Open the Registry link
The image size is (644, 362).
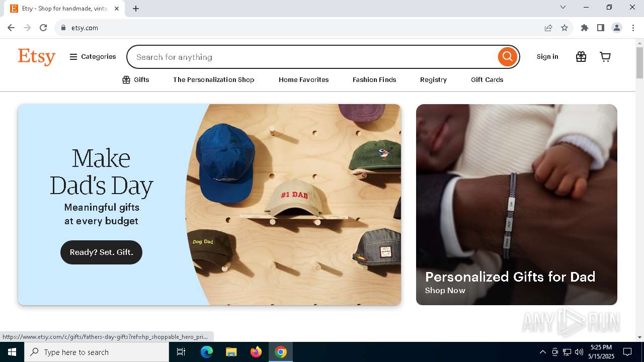(x=433, y=79)
